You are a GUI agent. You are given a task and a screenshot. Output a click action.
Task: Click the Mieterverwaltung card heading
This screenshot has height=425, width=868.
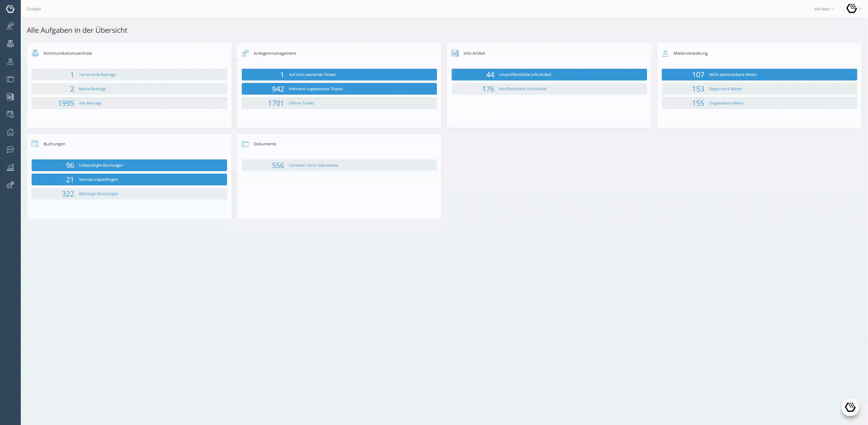[x=690, y=53]
